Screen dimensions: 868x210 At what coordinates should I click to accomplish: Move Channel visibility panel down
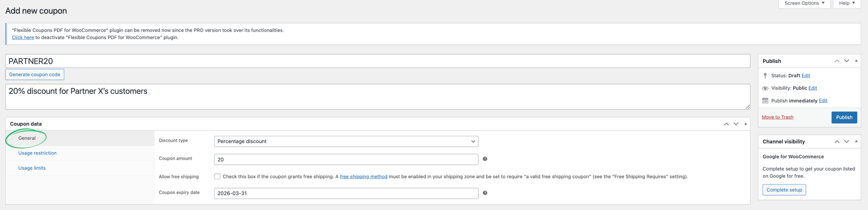(x=846, y=141)
